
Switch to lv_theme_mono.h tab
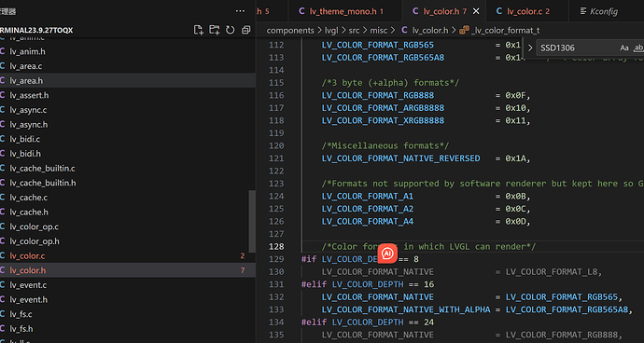[x=341, y=11]
